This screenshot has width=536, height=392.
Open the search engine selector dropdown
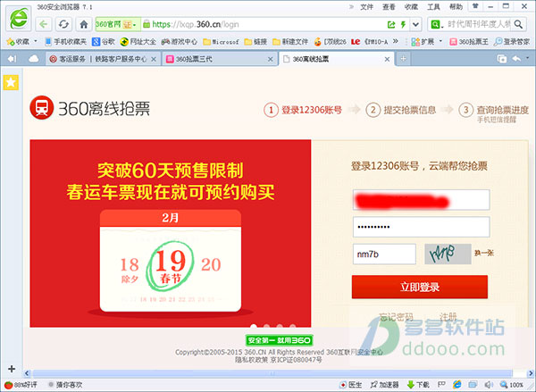pos(437,24)
